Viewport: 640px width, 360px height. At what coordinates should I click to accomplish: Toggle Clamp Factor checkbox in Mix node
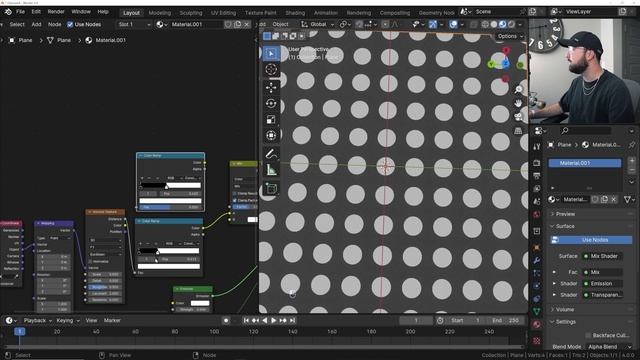[x=235, y=200]
